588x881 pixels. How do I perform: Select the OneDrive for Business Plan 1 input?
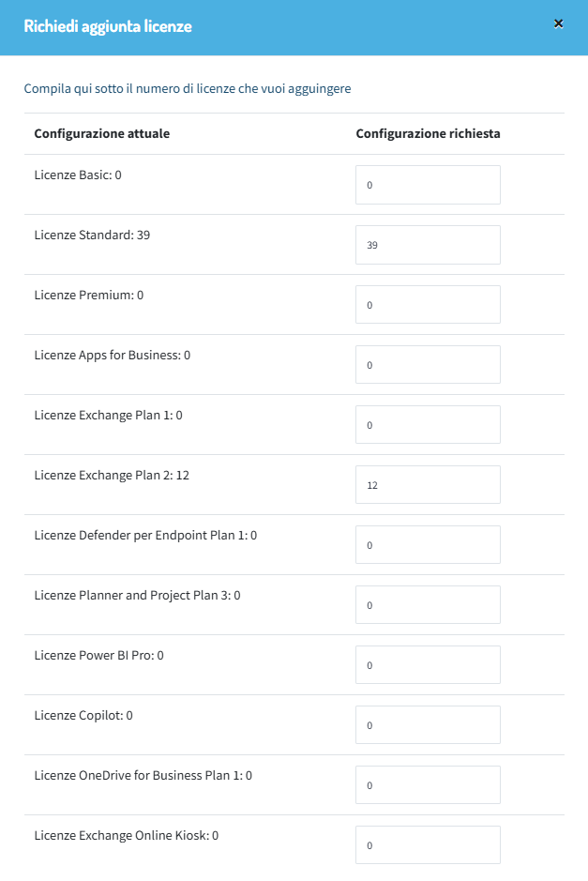427,784
